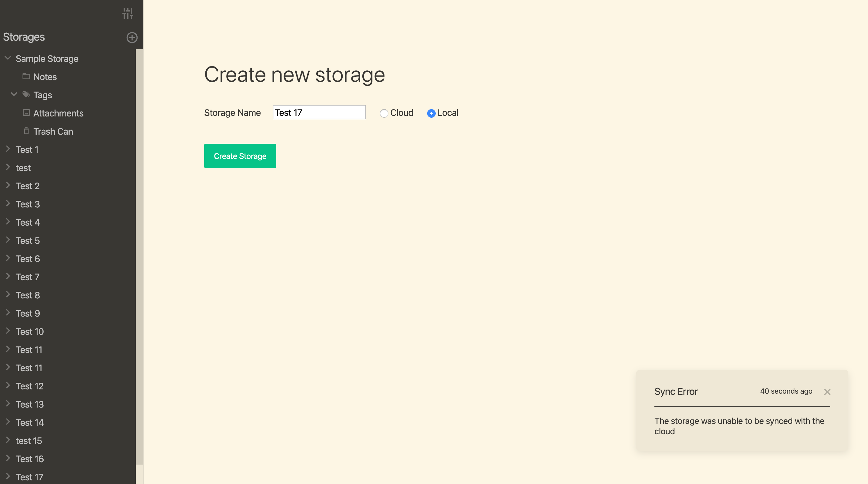Select the Cloud radio button
This screenshot has height=484, width=868.
coord(384,113)
